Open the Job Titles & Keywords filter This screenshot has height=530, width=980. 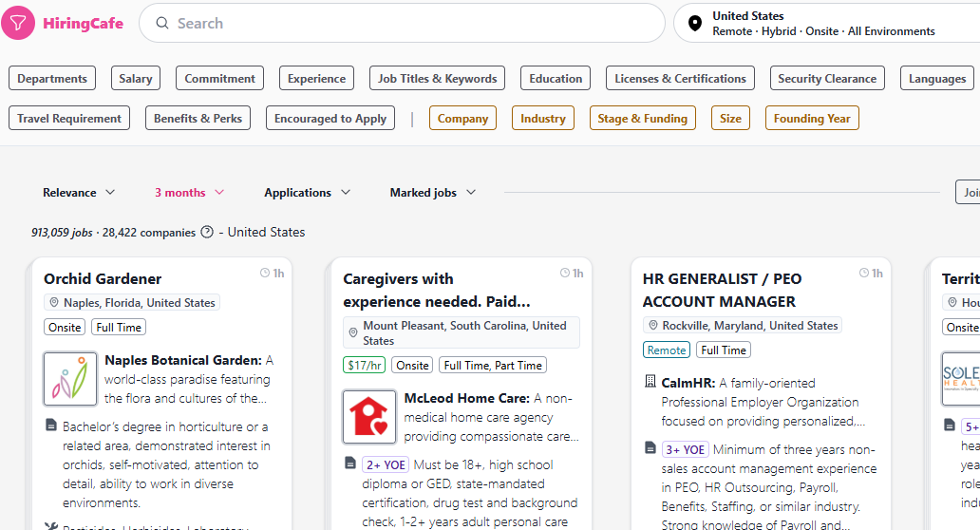[437, 78]
